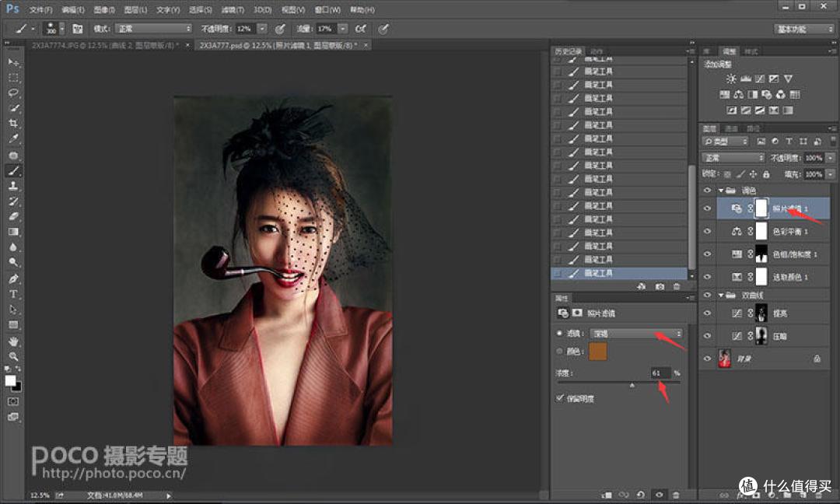Open the 窗口(W) menu
Image resolution: width=840 pixels, height=504 pixels.
[327, 9]
